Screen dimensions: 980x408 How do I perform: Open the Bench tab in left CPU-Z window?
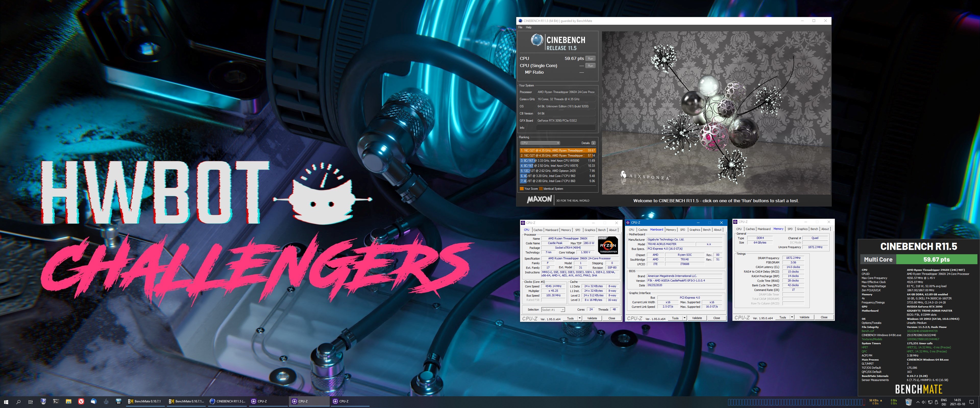point(602,230)
